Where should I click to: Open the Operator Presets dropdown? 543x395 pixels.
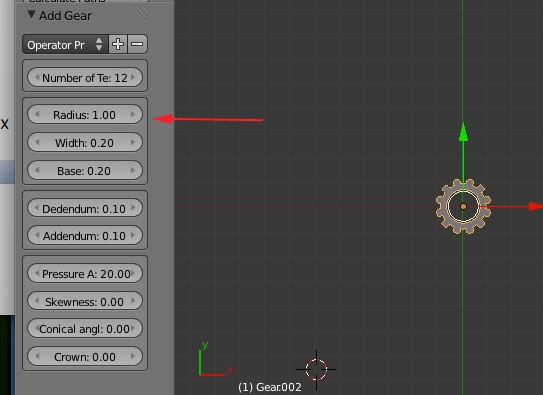[x=65, y=44]
